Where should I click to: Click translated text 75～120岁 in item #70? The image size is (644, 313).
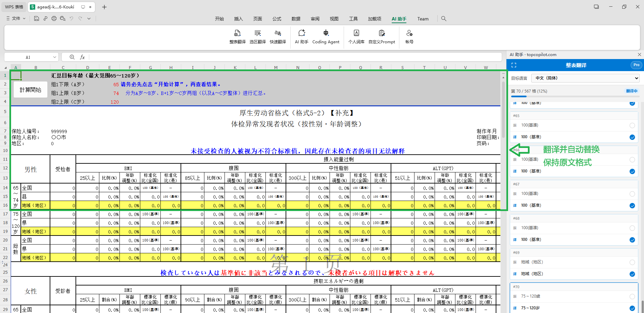[530, 308]
